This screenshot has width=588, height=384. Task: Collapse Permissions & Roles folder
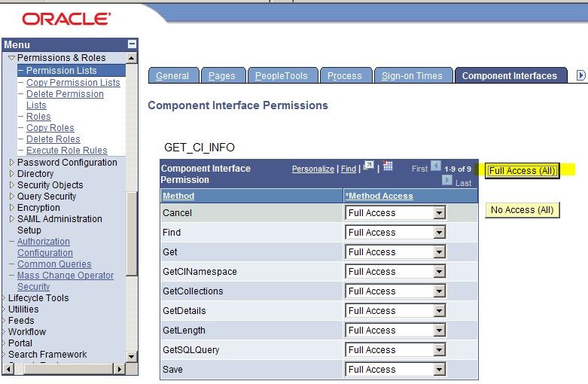[11, 58]
